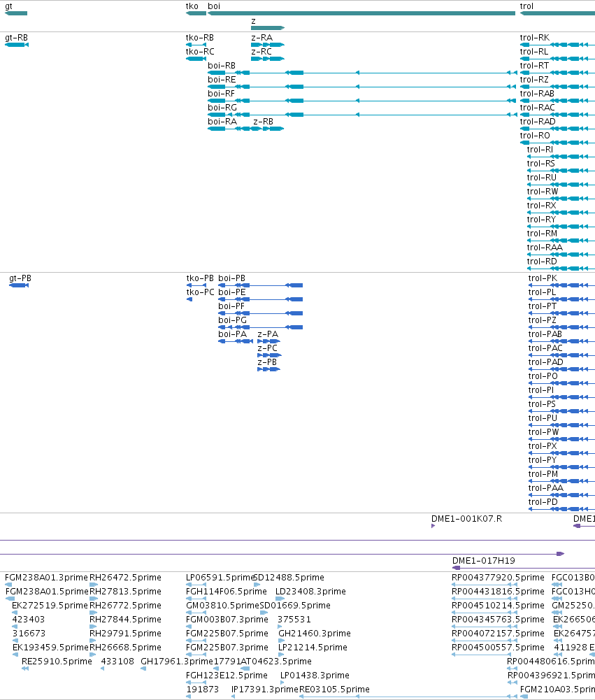Open EST label LP06591.5prime
Viewport: 595px width, 700px height.
coord(220,577)
